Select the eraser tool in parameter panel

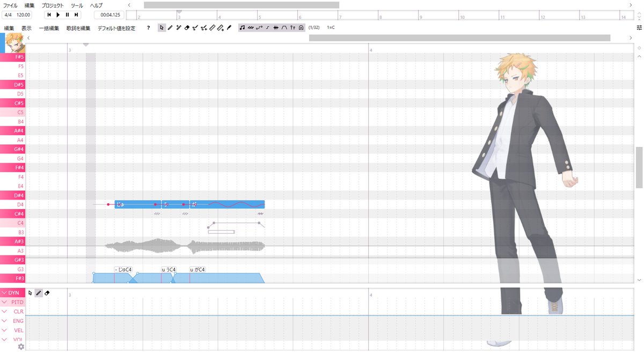tap(47, 293)
